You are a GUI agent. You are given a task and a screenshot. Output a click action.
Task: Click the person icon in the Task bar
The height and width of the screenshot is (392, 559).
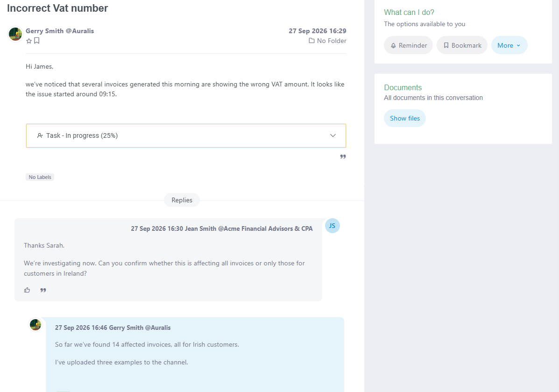(x=40, y=135)
